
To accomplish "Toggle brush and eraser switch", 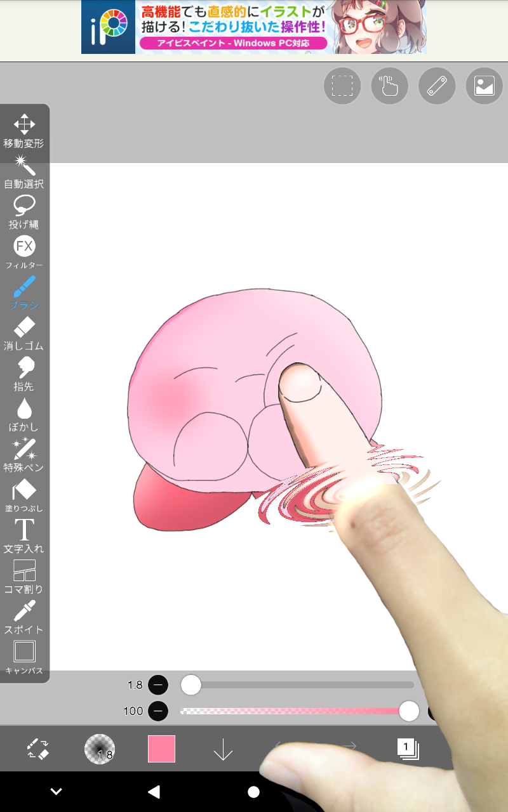I will [x=37, y=749].
